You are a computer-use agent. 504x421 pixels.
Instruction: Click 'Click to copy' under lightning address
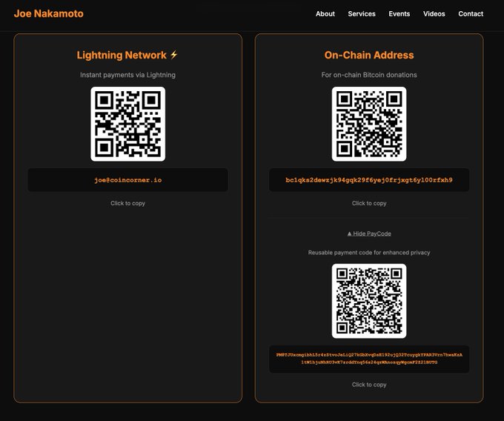(128, 203)
